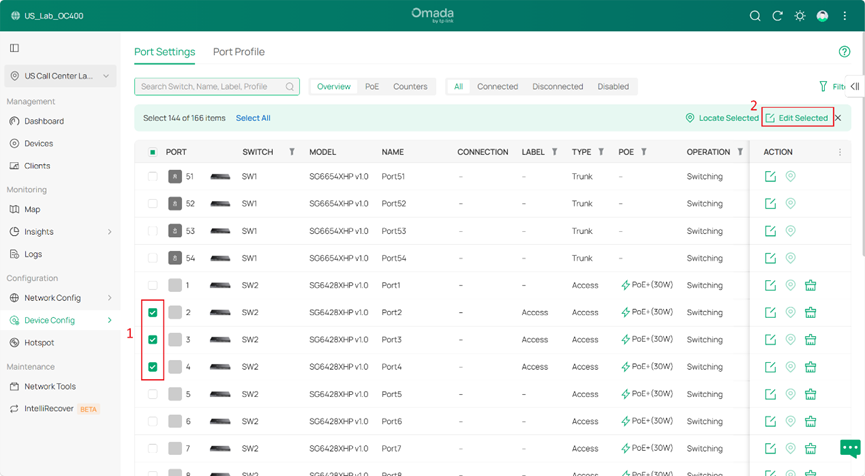Click the Search Switch, Name, Label field
This screenshot has width=865, height=476.
click(x=217, y=87)
